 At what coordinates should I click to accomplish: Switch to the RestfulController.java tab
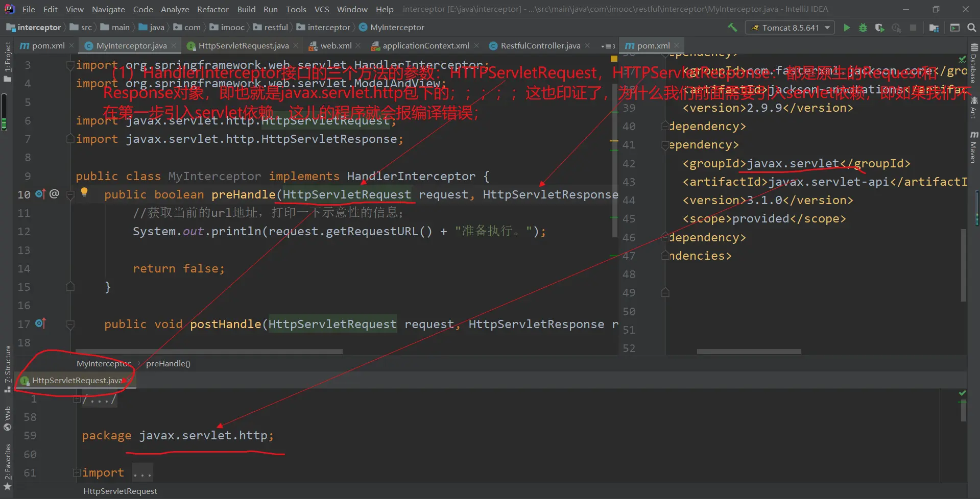(540, 45)
